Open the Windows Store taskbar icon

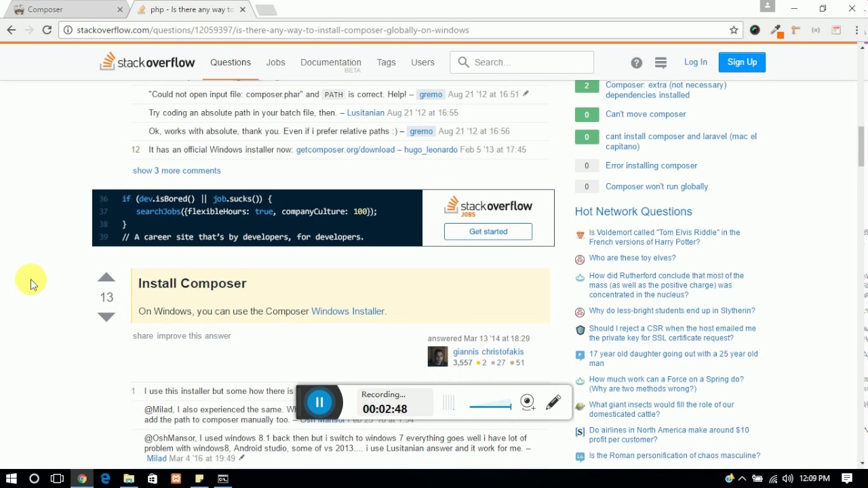click(x=153, y=479)
